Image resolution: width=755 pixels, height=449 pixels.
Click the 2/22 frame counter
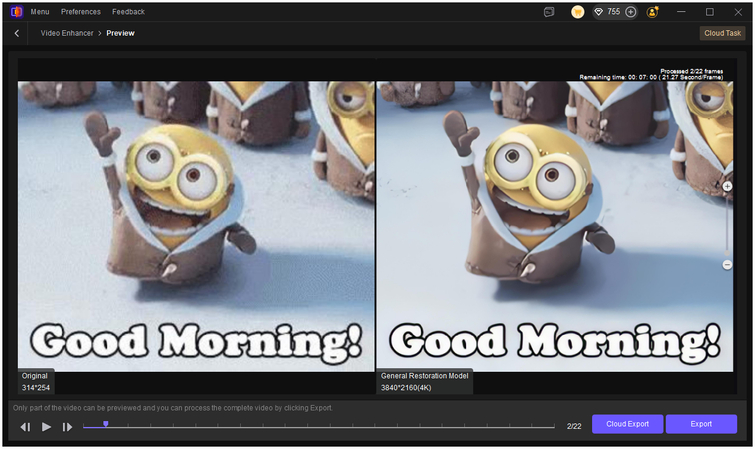coord(573,426)
